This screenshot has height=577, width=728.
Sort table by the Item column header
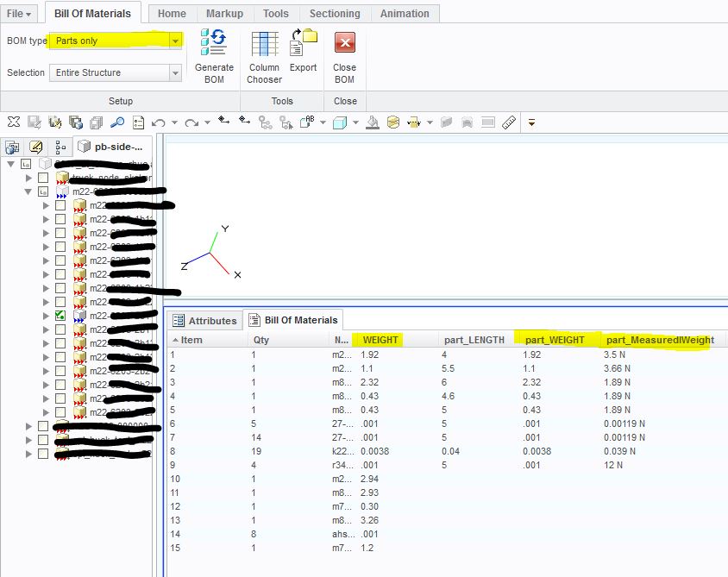click(x=208, y=340)
